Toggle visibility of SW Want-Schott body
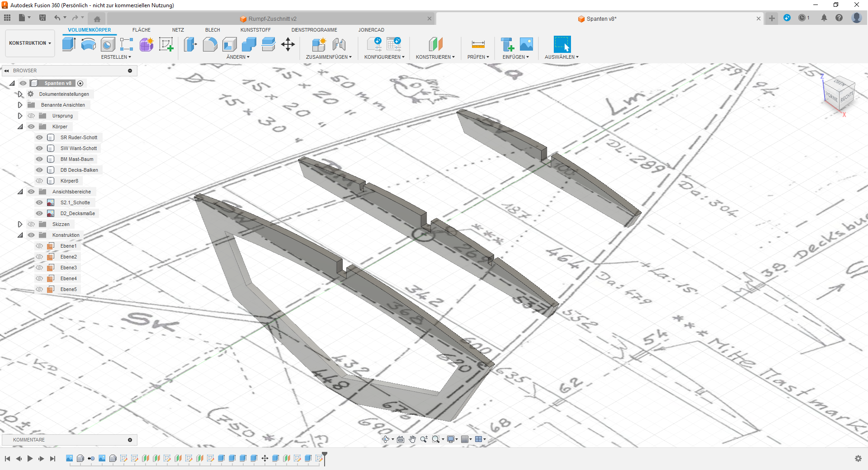Screen dimensions: 868x470 (39, 148)
